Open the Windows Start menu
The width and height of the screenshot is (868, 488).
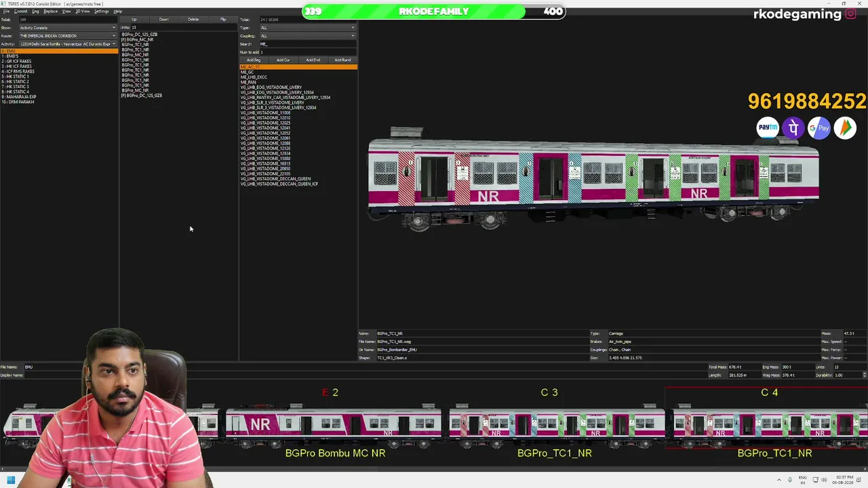[x=11, y=481]
